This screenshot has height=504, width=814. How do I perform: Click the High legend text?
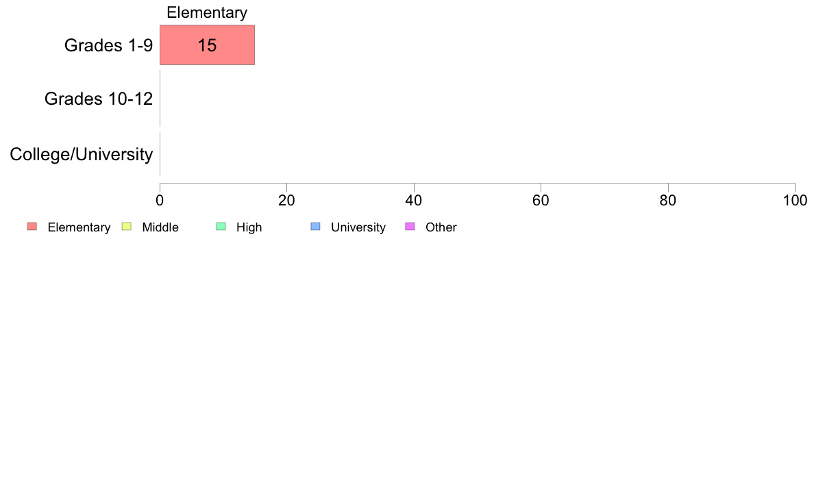(249, 227)
